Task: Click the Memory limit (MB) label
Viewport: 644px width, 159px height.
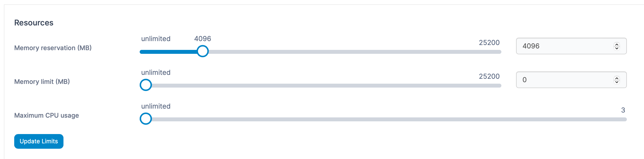Action: coord(42,82)
